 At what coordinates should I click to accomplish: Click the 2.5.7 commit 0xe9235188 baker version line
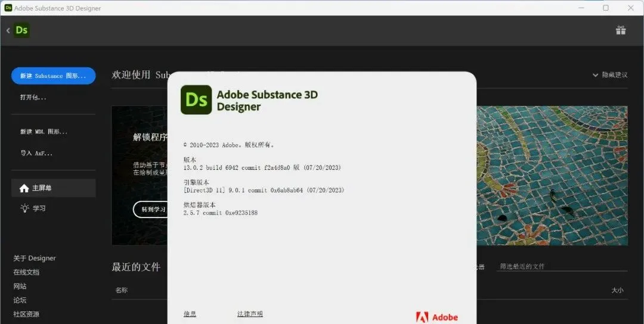pyautogui.click(x=221, y=213)
